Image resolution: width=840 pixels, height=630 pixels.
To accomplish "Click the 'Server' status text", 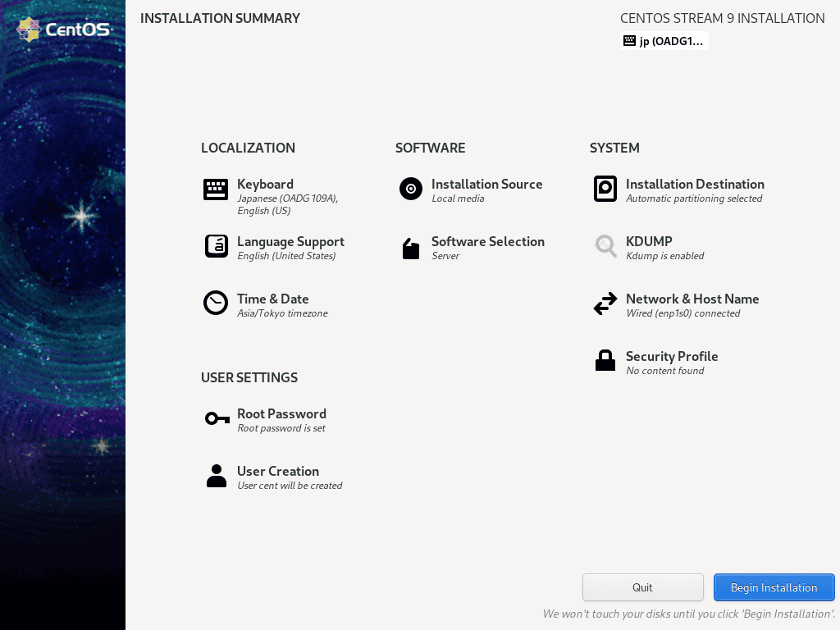I will click(445, 256).
